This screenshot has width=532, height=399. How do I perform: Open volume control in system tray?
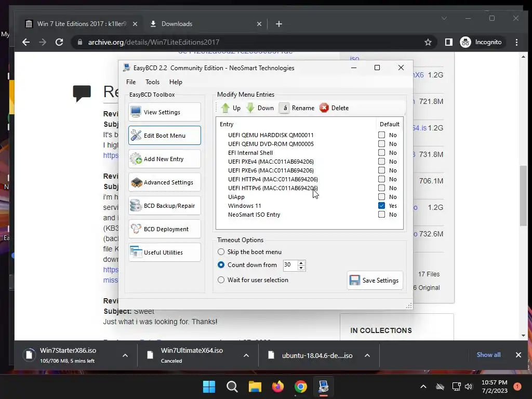coord(469,387)
